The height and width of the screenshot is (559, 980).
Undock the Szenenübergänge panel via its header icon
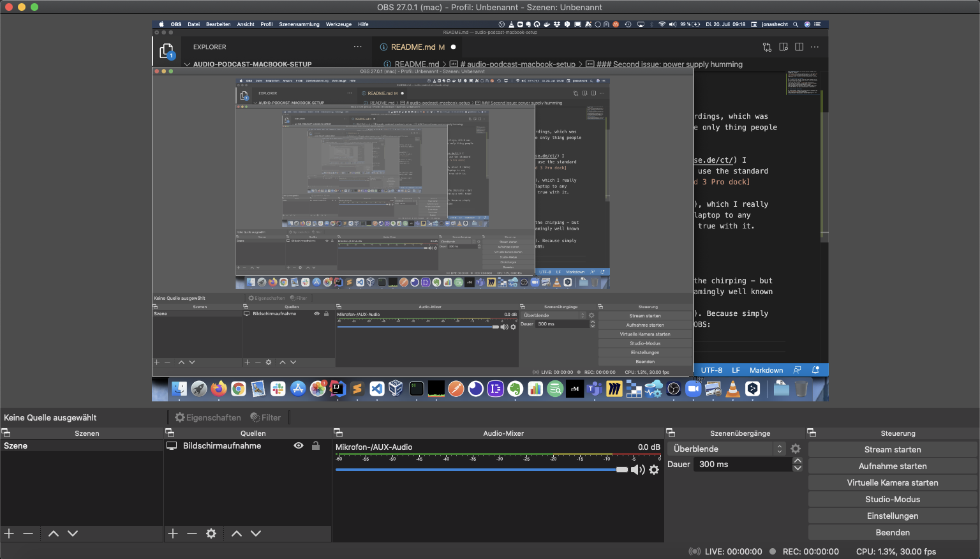671,433
